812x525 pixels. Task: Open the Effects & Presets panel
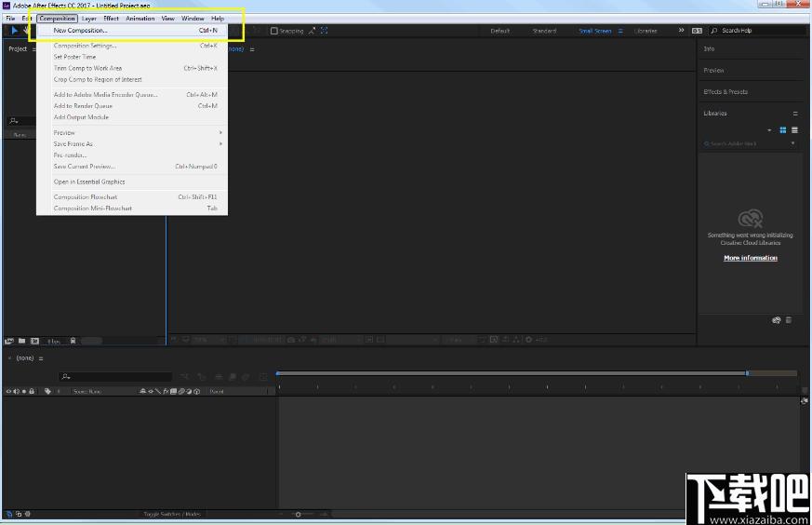[x=725, y=92]
